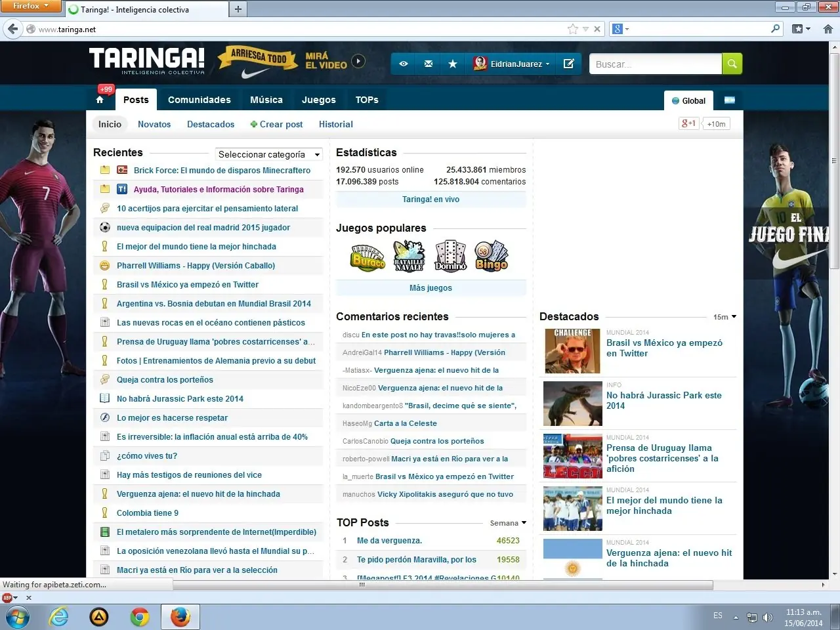Open post 'Queja contra los porteños' in Recientes
Viewport: 840px width, 630px height.
pos(165,380)
